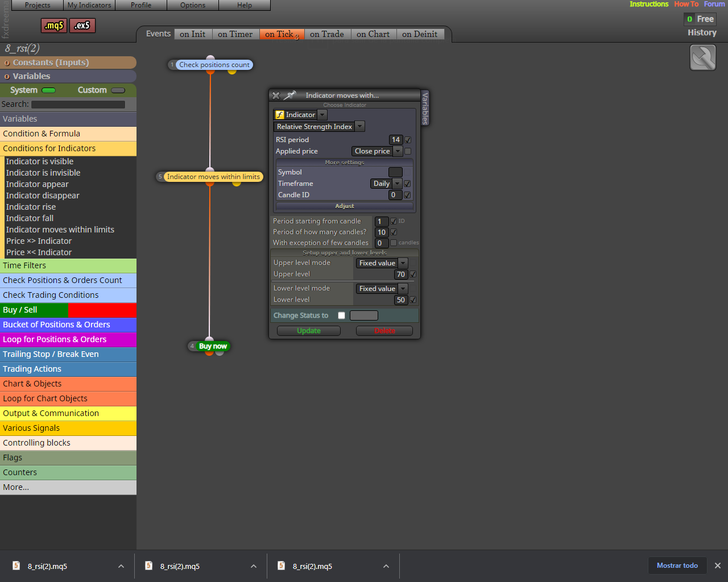Open the Upper level mode dropdown
Viewport: 728px width, 582px height.
pyautogui.click(x=403, y=263)
